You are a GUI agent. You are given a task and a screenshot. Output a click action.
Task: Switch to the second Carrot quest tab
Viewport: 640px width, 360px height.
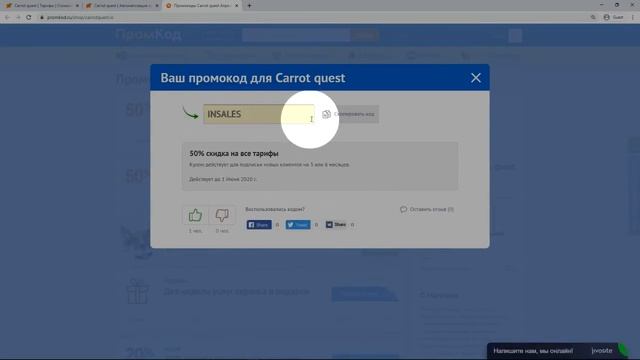pyautogui.click(x=121, y=6)
